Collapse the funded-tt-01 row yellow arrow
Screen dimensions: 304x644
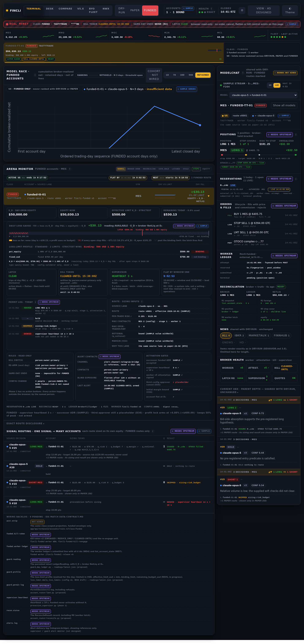tap(209, 196)
